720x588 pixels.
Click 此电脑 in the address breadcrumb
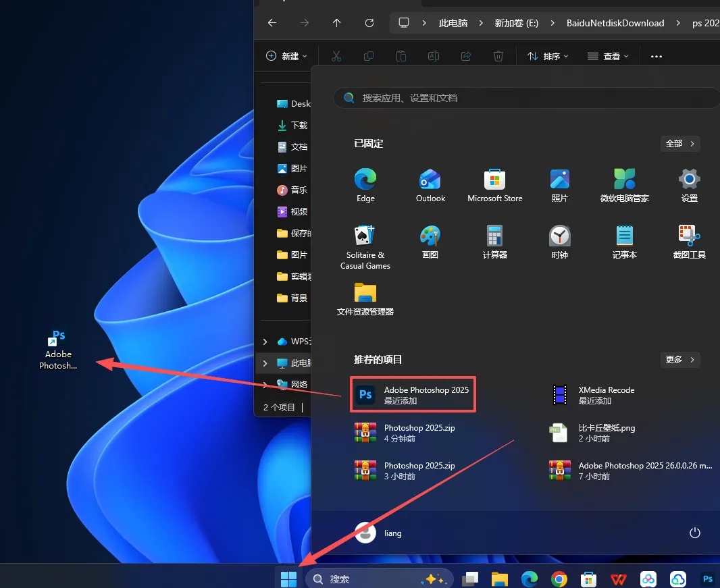pos(453,23)
